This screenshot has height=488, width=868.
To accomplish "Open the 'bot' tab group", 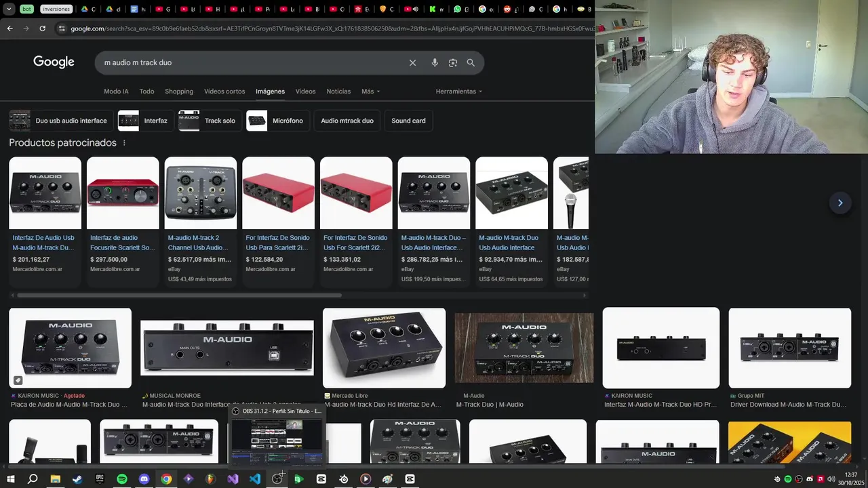I will click(26, 9).
